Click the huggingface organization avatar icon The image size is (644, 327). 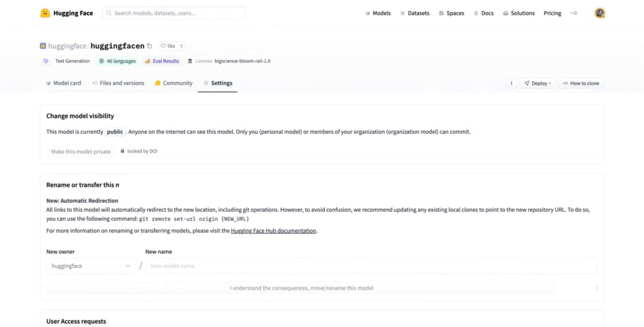click(x=43, y=46)
